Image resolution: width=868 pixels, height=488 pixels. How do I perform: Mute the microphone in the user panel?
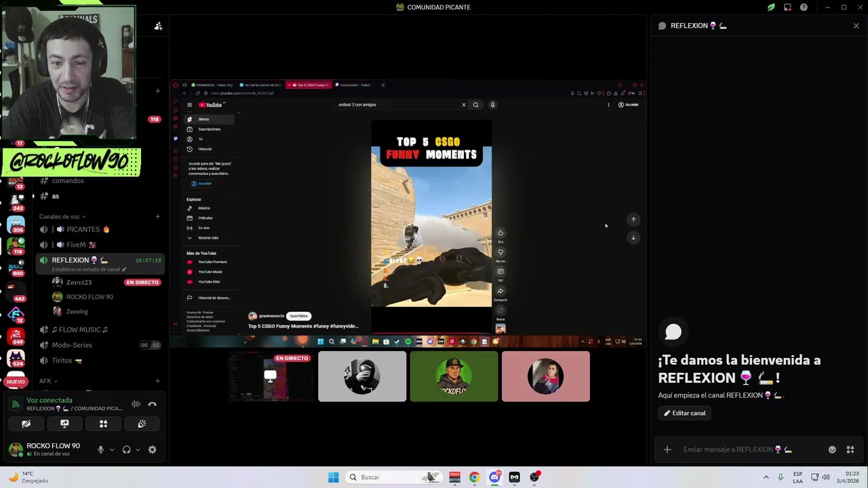click(100, 449)
